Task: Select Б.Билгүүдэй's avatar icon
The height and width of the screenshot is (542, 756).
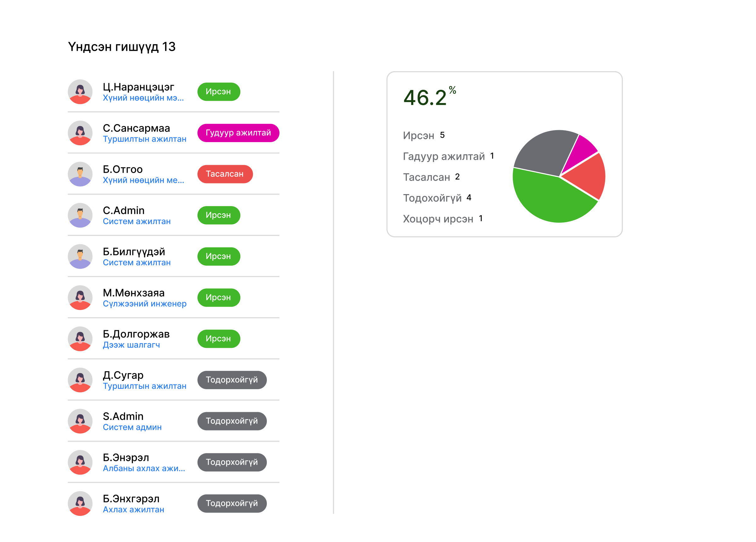Action: 80,256
